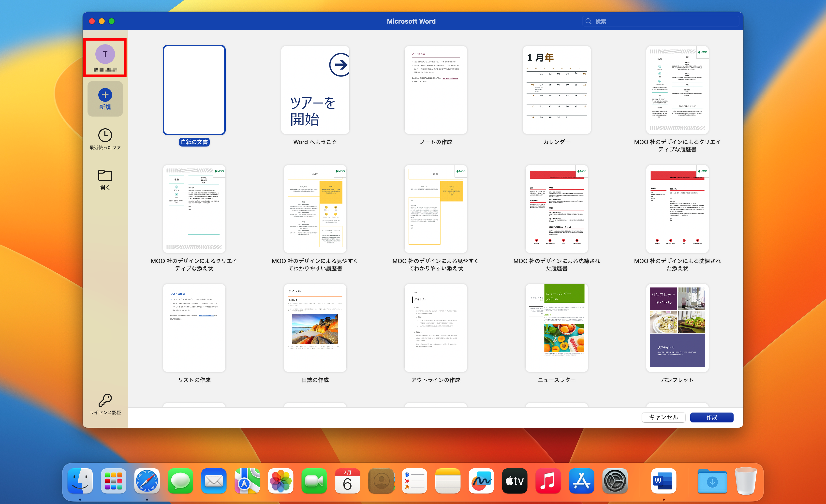Open Reminders in the Dock

click(414, 481)
